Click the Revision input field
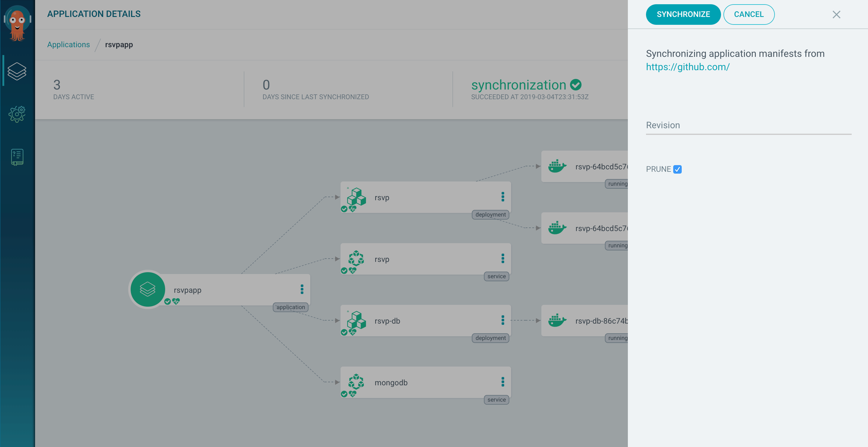 tap(748, 126)
